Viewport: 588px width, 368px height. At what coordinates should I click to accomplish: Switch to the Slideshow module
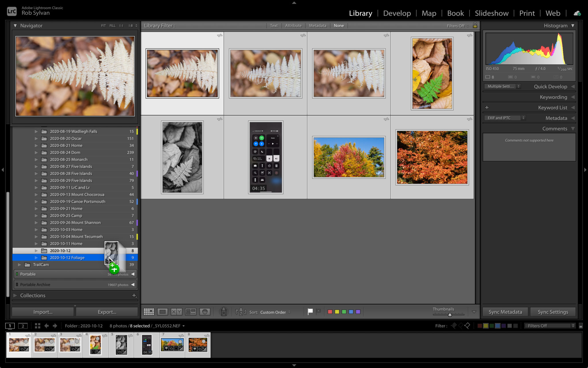[492, 13]
